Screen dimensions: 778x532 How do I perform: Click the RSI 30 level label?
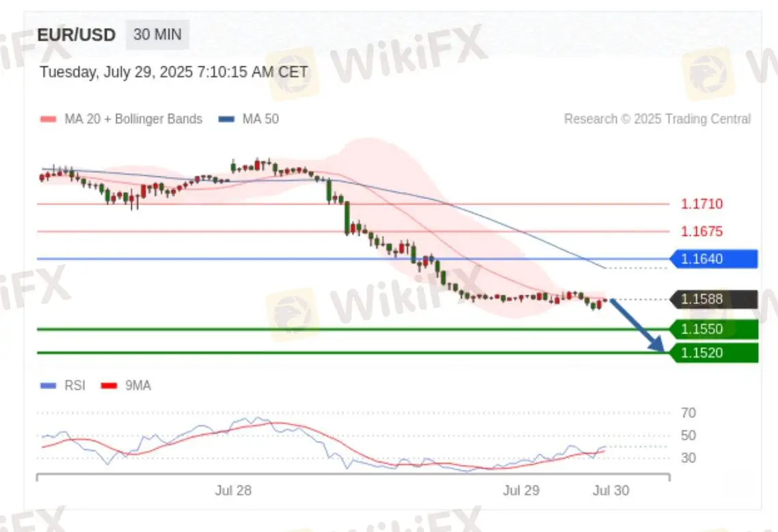[688, 458]
